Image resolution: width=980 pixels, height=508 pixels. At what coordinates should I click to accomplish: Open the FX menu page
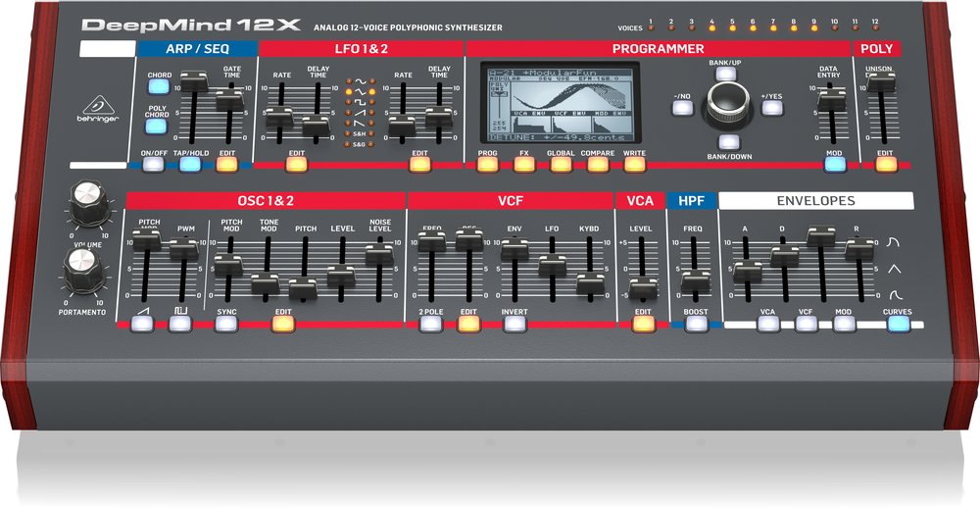[524, 165]
